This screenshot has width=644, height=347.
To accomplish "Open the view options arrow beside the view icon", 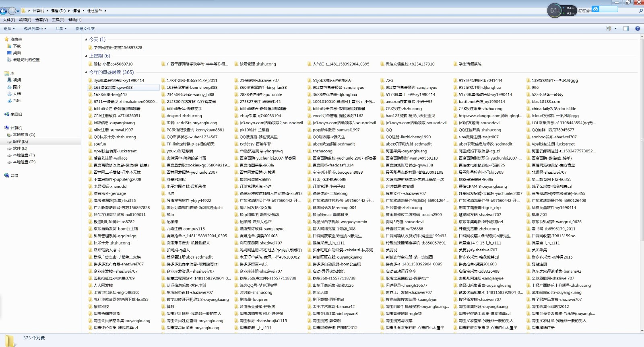I will tap(615, 29).
